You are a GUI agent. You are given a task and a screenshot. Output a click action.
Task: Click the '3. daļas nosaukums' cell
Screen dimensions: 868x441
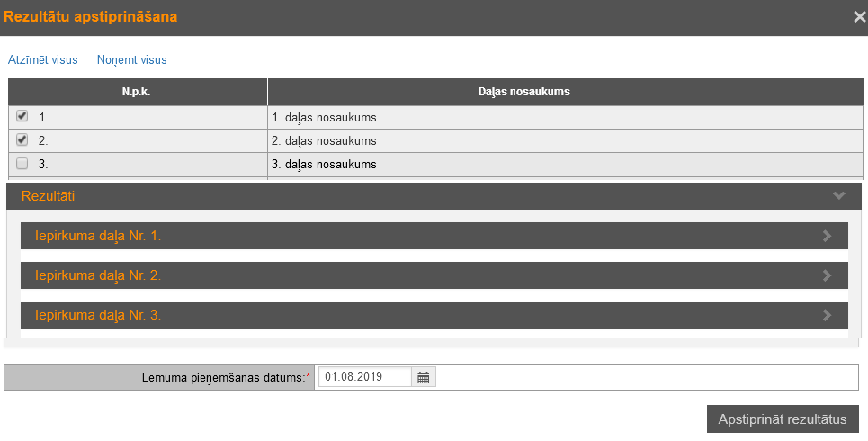point(324,165)
